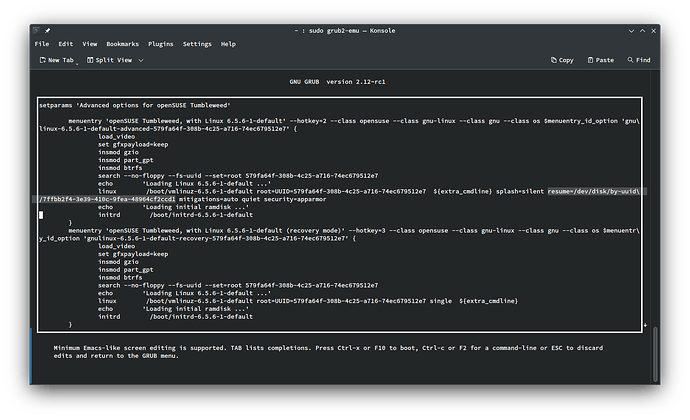Image resolution: width=690 pixels, height=420 pixels.
Task: Open a New Tab in Konsole
Action: [57, 60]
